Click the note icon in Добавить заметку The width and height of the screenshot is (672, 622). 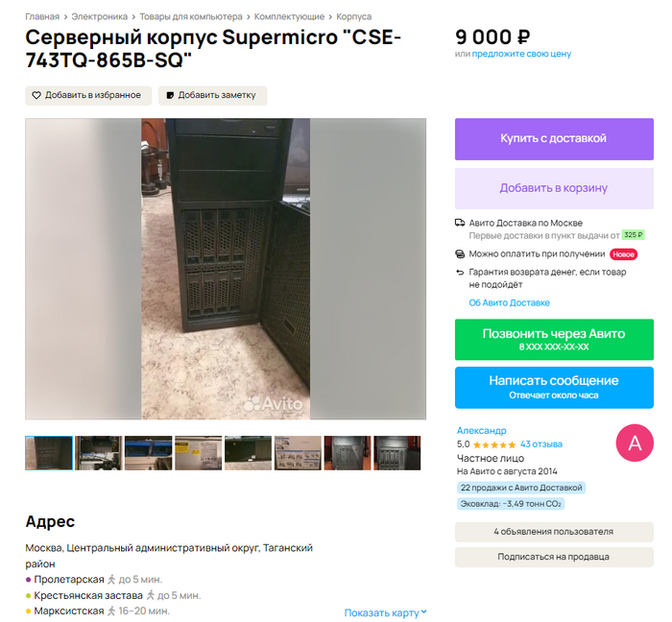[x=170, y=95]
